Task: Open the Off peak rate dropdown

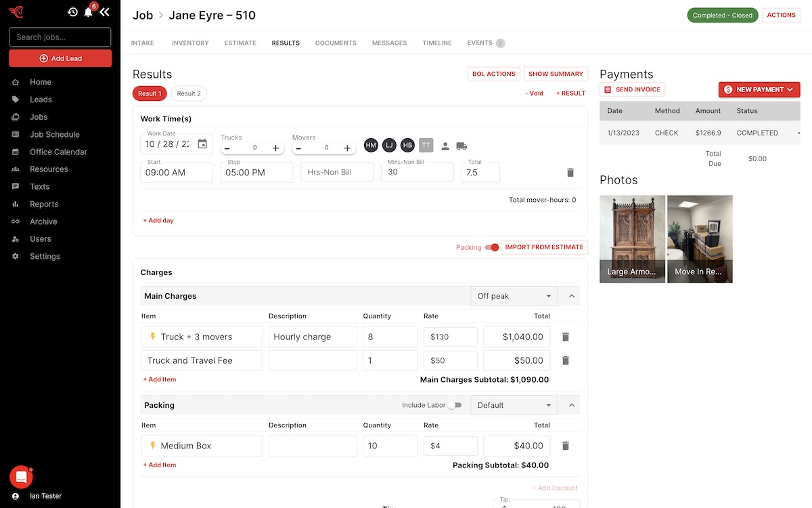Action: click(514, 296)
